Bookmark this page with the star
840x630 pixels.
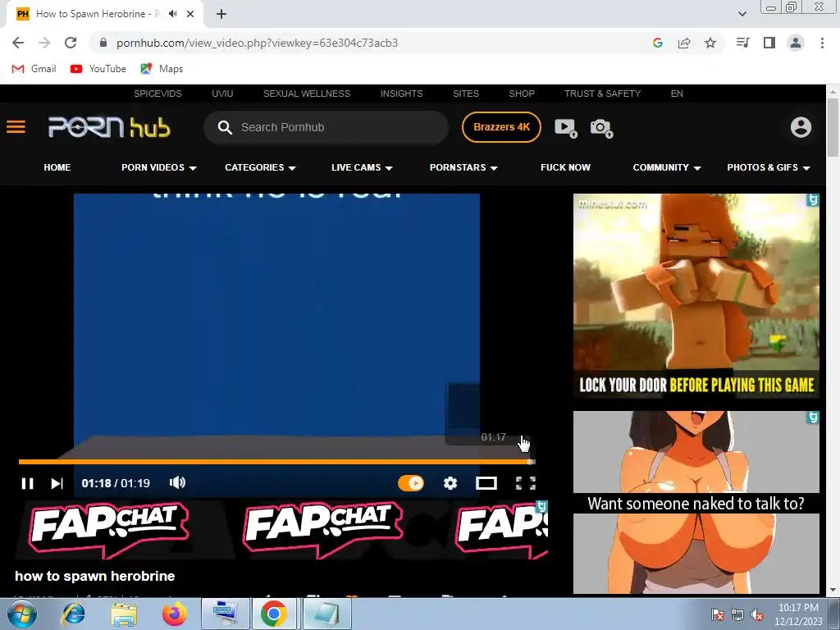pyautogui.click(x=710, y=43)
